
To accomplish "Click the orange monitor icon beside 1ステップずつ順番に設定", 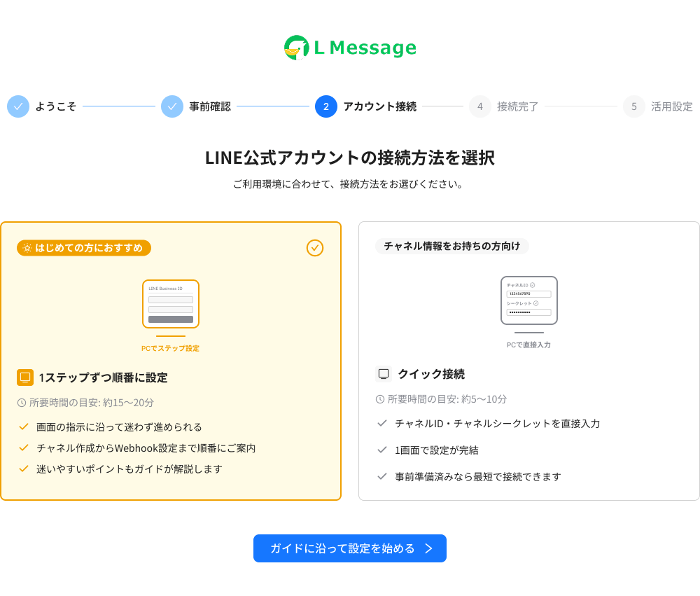I will pos(25,377).
